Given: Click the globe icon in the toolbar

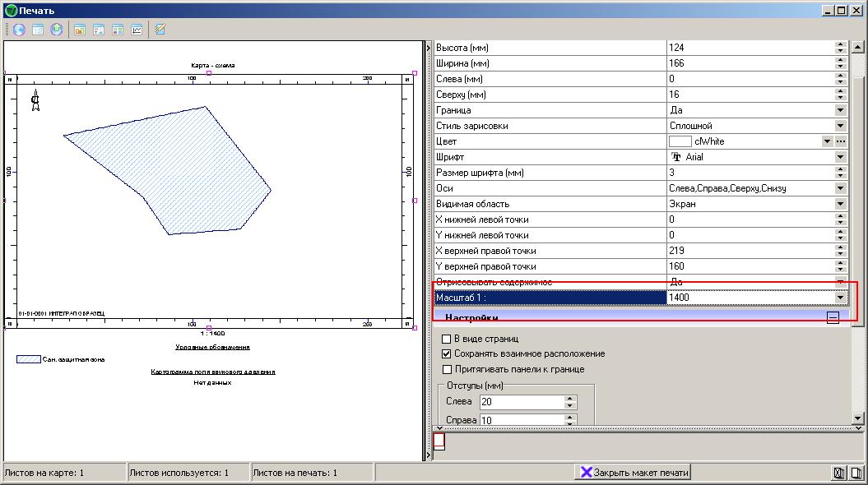Looking at the screenshot, I should tap(18, 30).
